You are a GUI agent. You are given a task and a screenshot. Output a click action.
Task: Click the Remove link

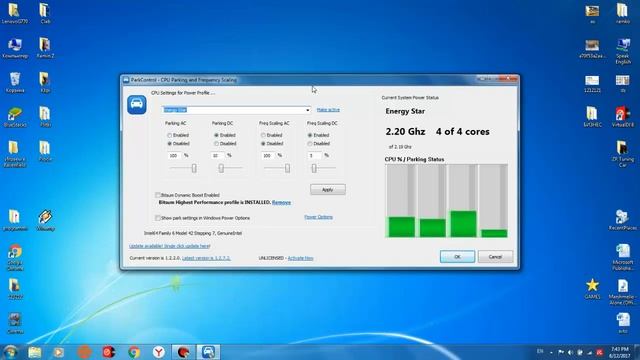coord(281,202)
